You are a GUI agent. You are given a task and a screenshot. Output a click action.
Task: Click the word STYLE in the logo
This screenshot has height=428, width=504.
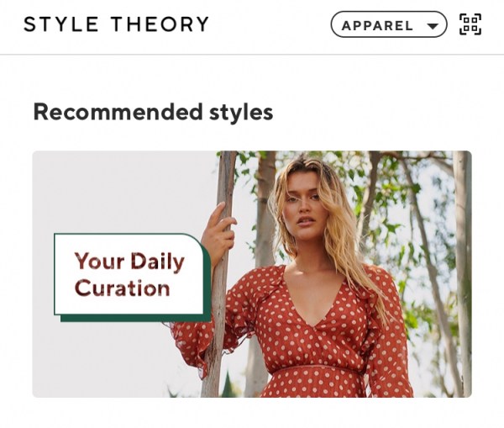click(61, 24)
